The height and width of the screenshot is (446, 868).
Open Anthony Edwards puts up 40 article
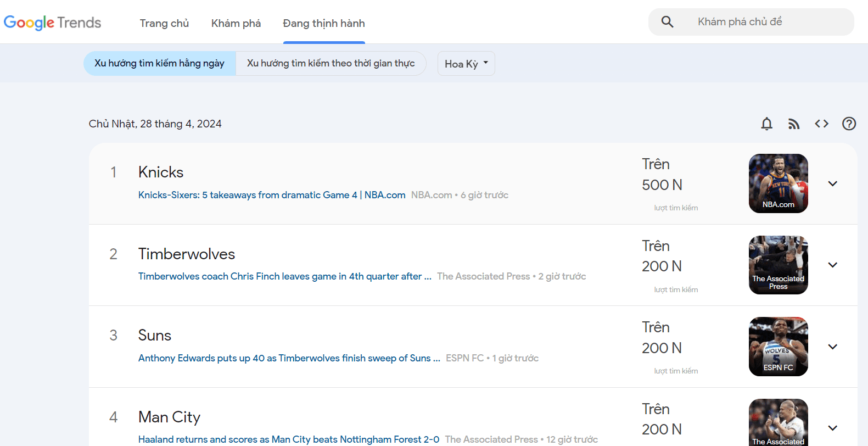(289, 358)
